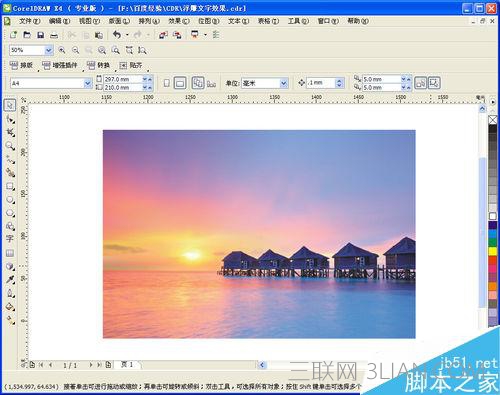Click the Zoom out magnifier icon
The width and height of the screenshot is (500, 395).
tap(76, 50)
